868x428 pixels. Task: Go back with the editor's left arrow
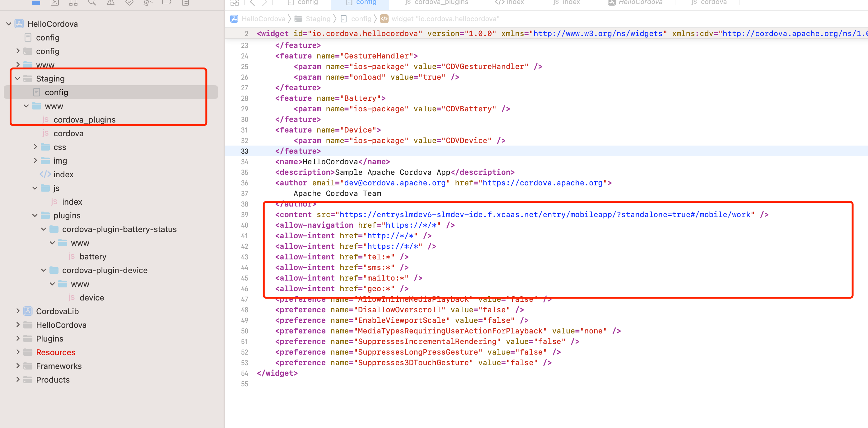point(252,3)
